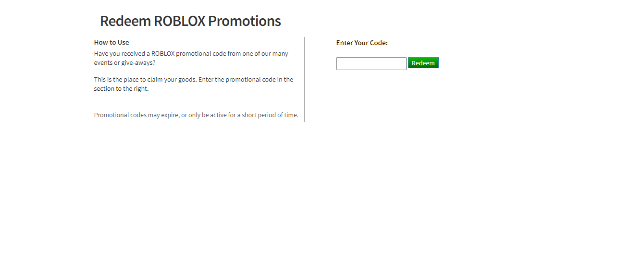Click inside the promo code input field
Screen dimensions: 644x278
371,63
